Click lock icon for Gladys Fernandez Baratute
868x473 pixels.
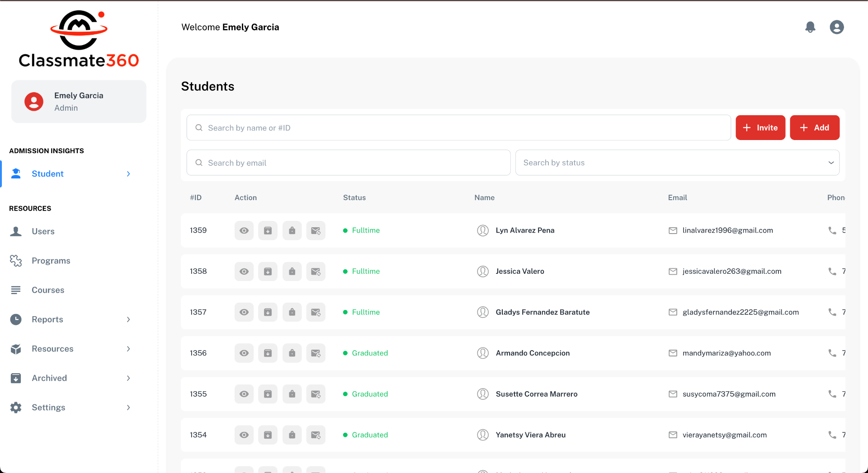(292, 312)
